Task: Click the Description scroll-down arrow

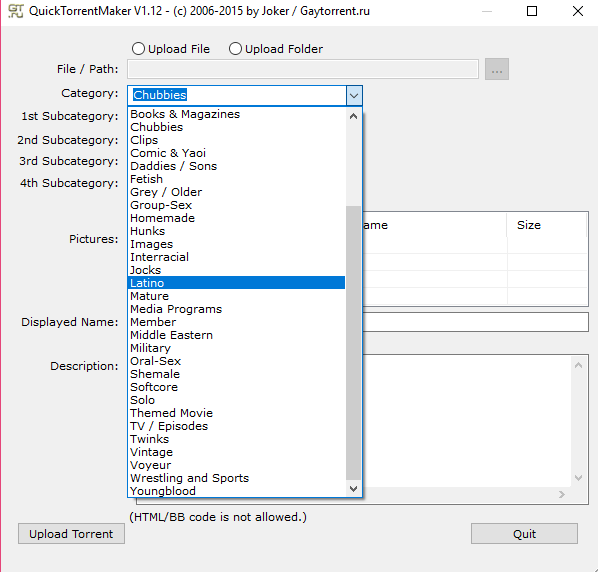Action: pos(578,477)
